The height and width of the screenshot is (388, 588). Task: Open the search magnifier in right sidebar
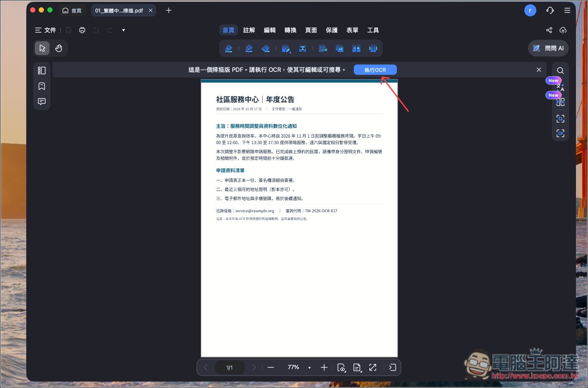[560, 71]
